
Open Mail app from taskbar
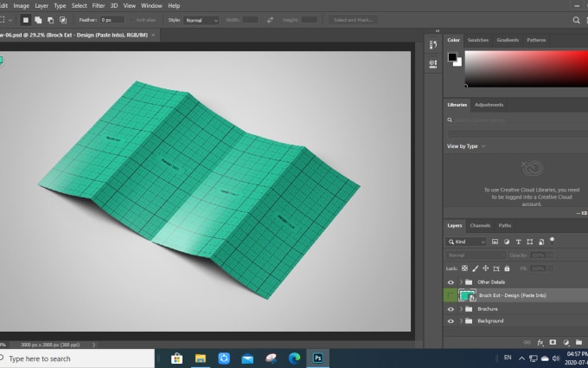pos(247,358)
